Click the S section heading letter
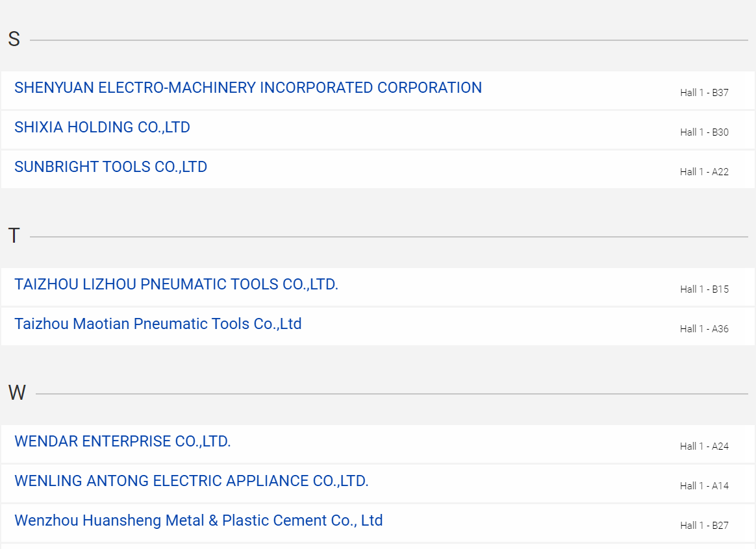The image size is (756, 549). tap(14, 39)
